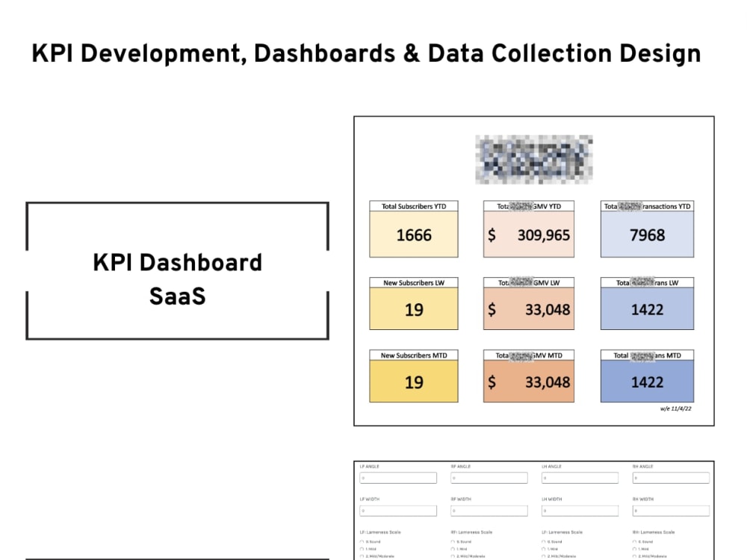Select the New Subscribers LW card value 19
Viewport: 747px width, 560px height.
pos(414,309)
